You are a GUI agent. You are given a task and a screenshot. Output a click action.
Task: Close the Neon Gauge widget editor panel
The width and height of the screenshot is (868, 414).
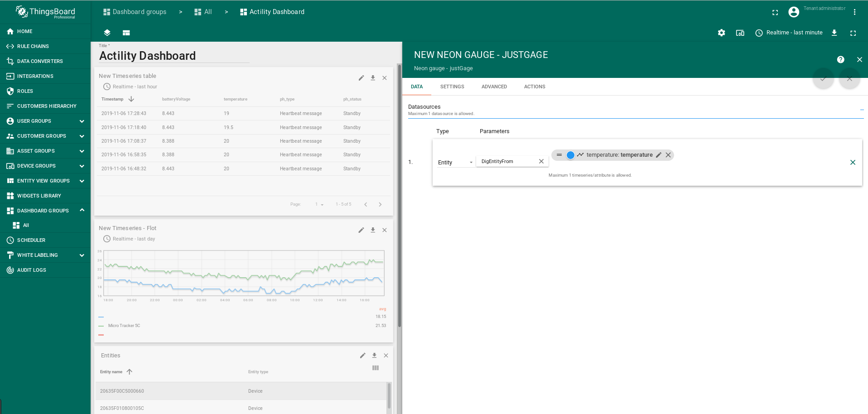(859, 60)
